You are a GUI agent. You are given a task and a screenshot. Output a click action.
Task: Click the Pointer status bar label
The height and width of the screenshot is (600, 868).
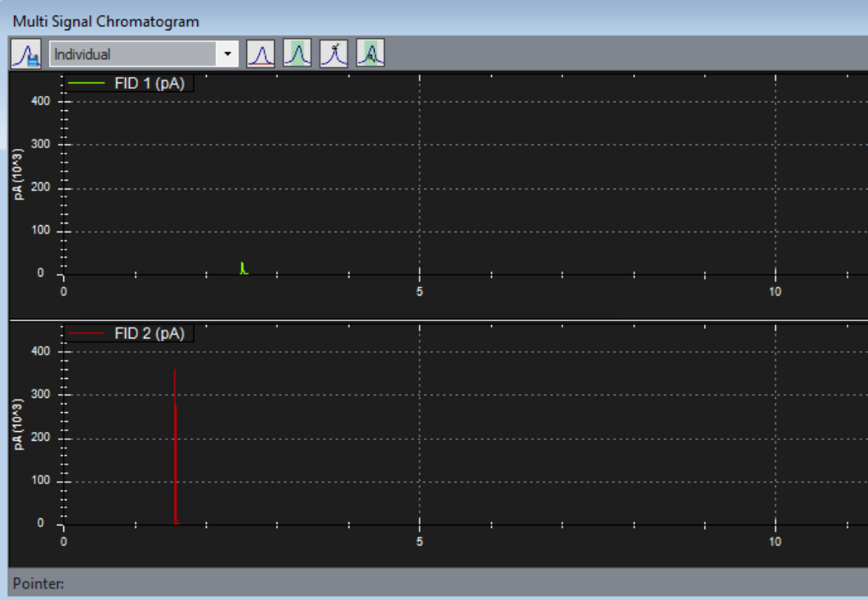point(38,584)
